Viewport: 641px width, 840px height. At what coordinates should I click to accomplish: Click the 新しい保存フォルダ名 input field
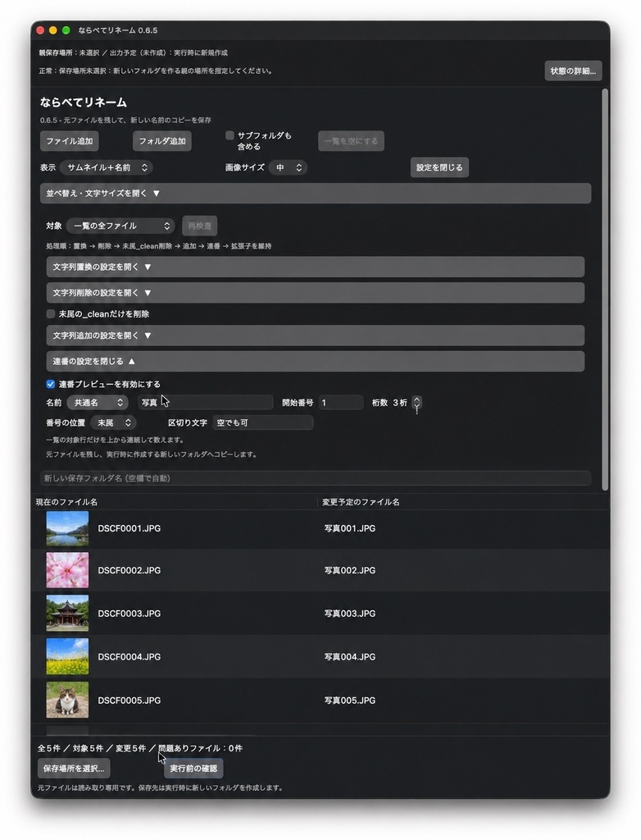[x=316, y=478]
